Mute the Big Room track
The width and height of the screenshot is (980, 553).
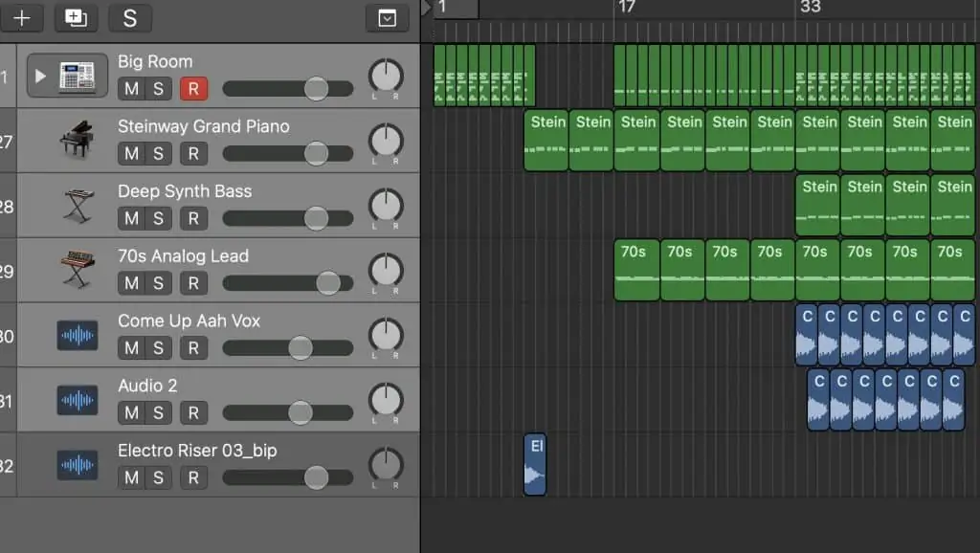point(131,89)
